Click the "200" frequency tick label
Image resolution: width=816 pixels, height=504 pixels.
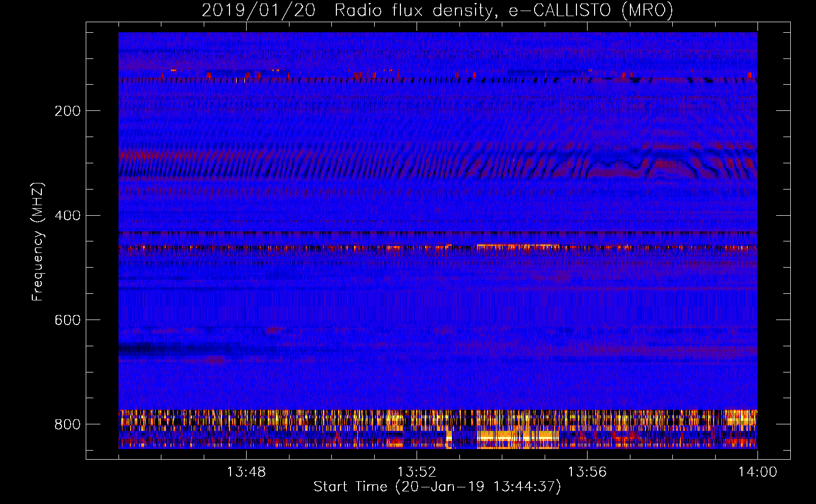(x=68, y=111)
